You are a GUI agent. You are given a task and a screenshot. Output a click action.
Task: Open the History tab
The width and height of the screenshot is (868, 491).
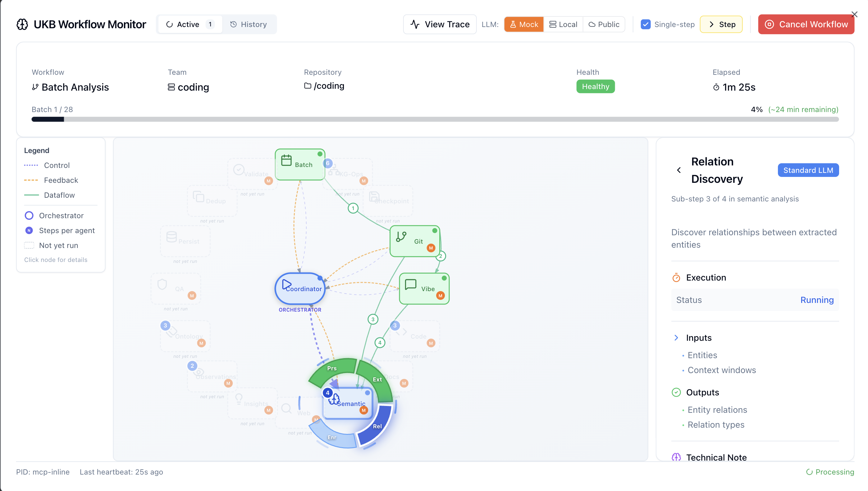click(x=249, y=24)
